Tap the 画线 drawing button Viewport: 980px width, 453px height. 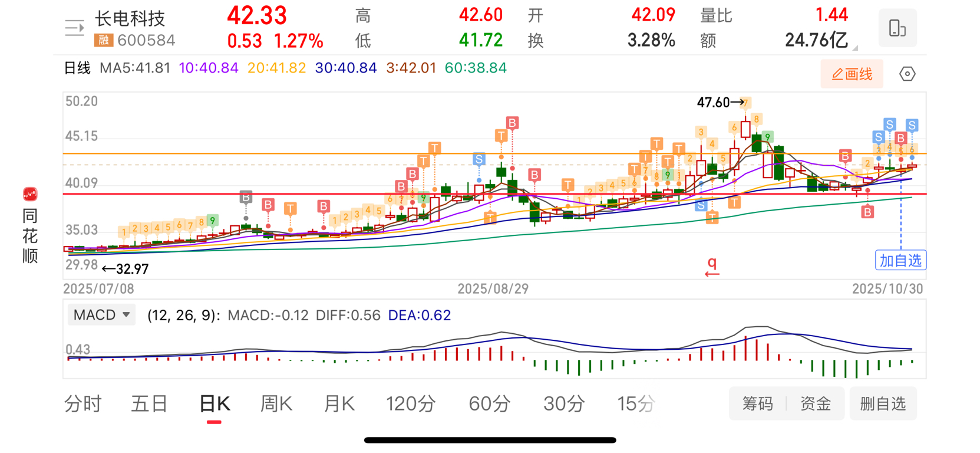pos(852,74)
